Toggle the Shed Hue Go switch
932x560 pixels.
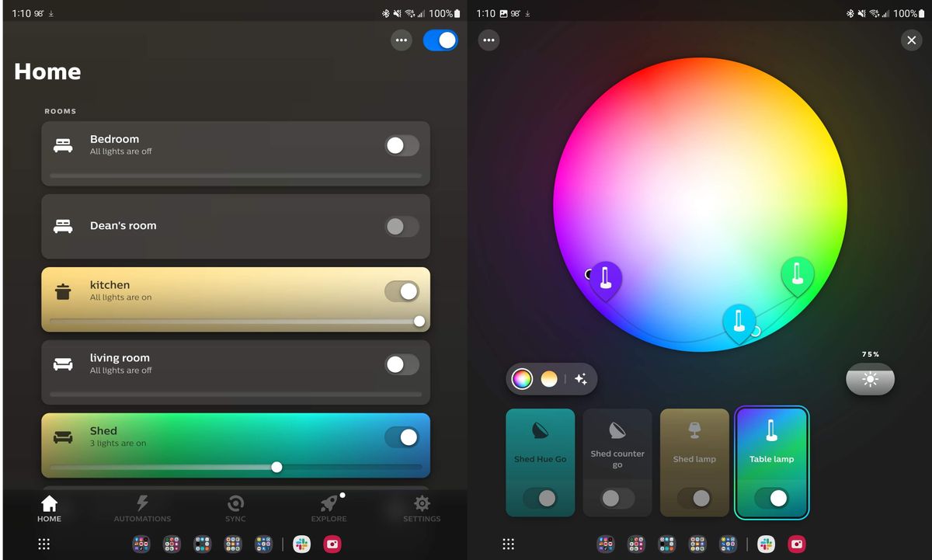click(540, 498)
